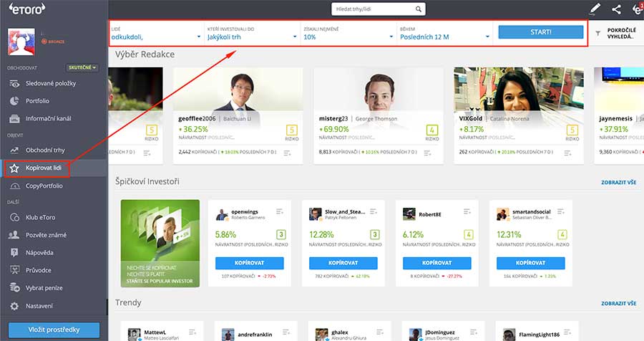The width and height of the screenshot is (644, 341).
Task: Click the popular investor green banner
Action: tap(160, 243)
